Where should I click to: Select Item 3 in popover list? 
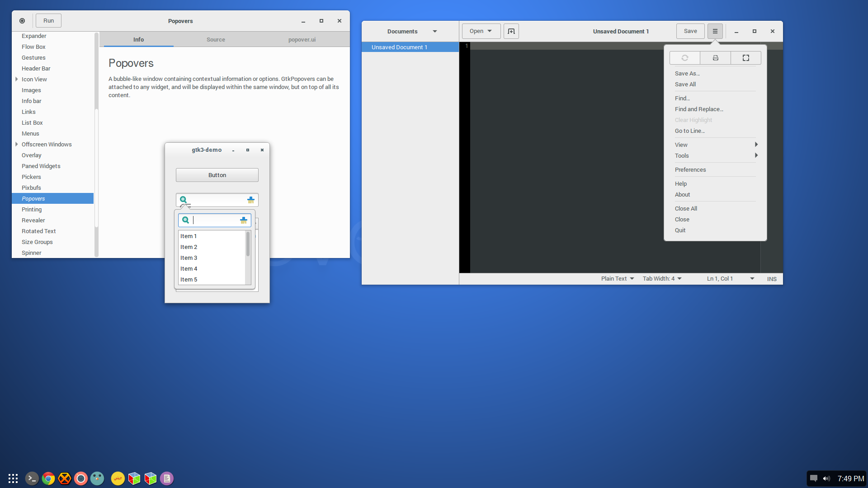(x=212, y=258)
